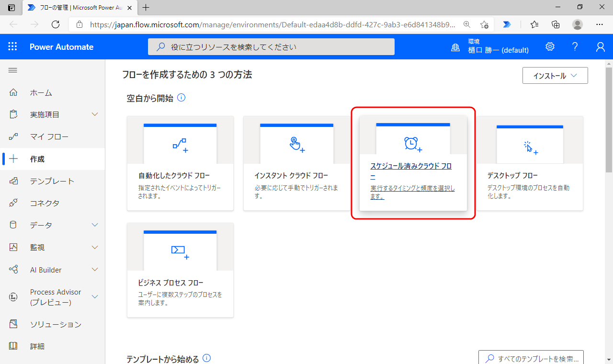Click the ソリューション icon
Screen dimensions: 613x364
point(13,324)
